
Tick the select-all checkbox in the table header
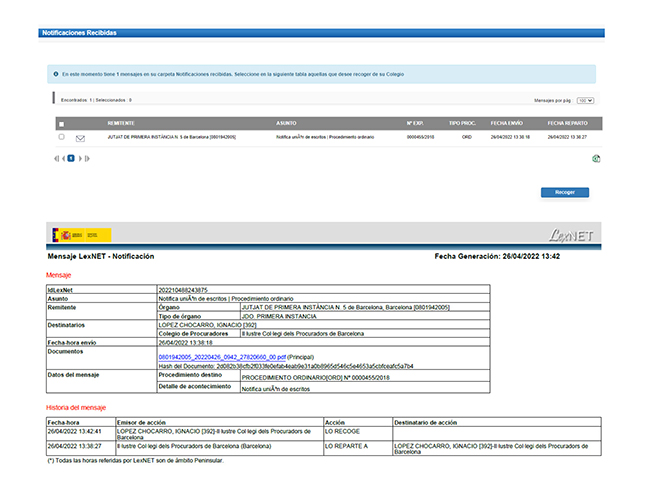62,124
